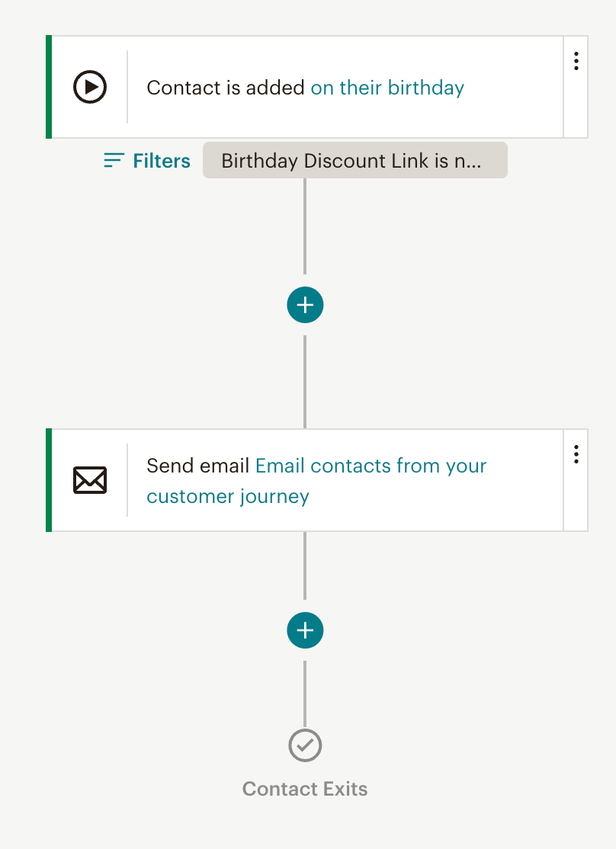Add a step with plus above Contact Exits

coord(305,630)
